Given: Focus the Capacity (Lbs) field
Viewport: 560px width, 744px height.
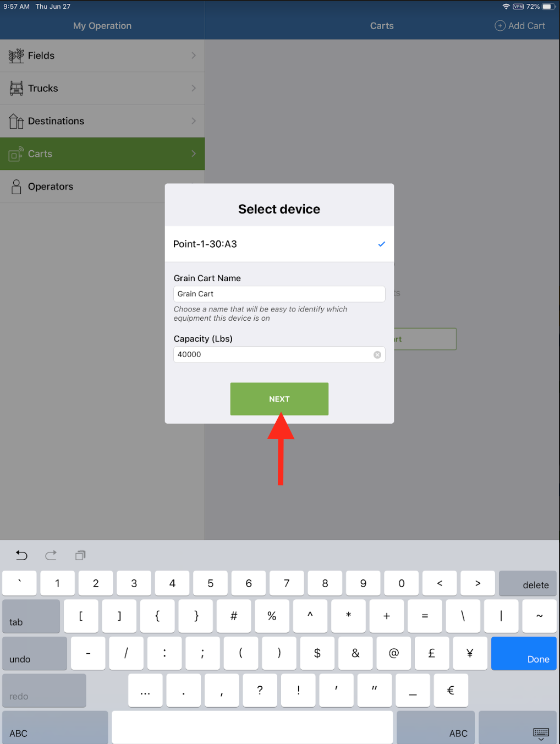Looking at the screenshot, I should pos(279,354).
